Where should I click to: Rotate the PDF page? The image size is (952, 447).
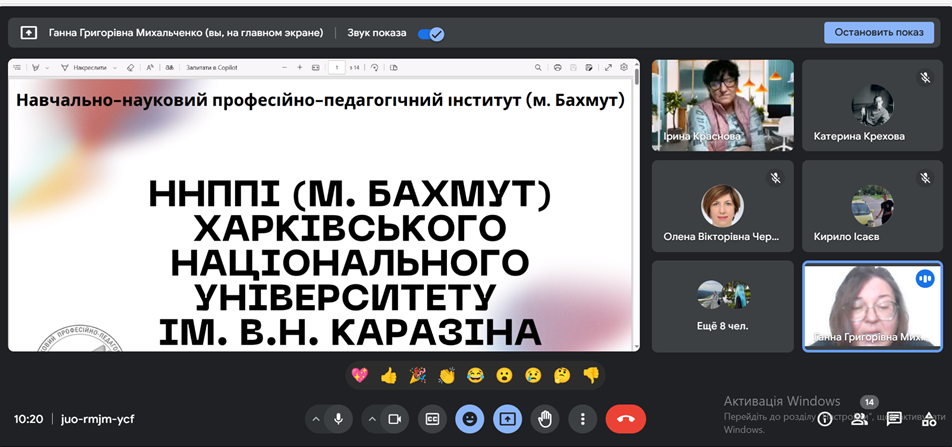tap(375, 67)
